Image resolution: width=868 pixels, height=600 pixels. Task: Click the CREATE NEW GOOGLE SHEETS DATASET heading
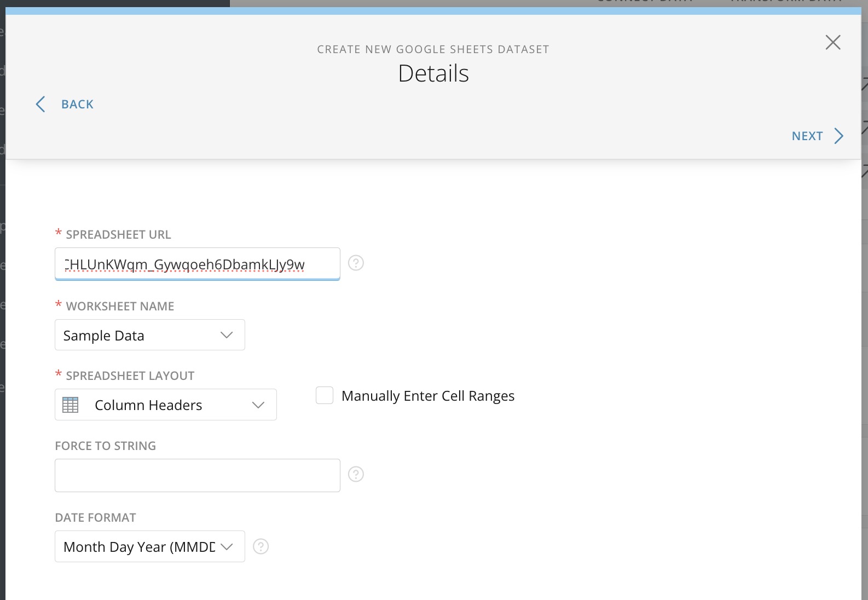[433, 49]
